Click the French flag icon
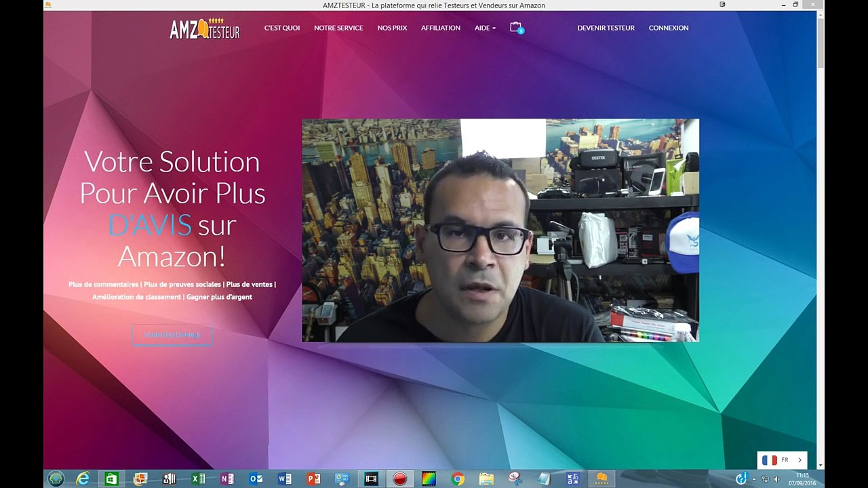 (x=770, y=460)
